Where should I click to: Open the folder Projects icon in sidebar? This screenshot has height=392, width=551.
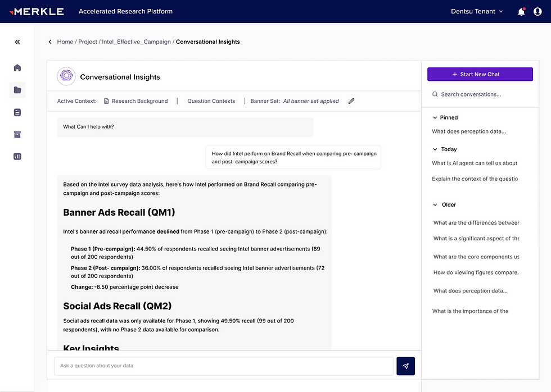click(17, 90)
